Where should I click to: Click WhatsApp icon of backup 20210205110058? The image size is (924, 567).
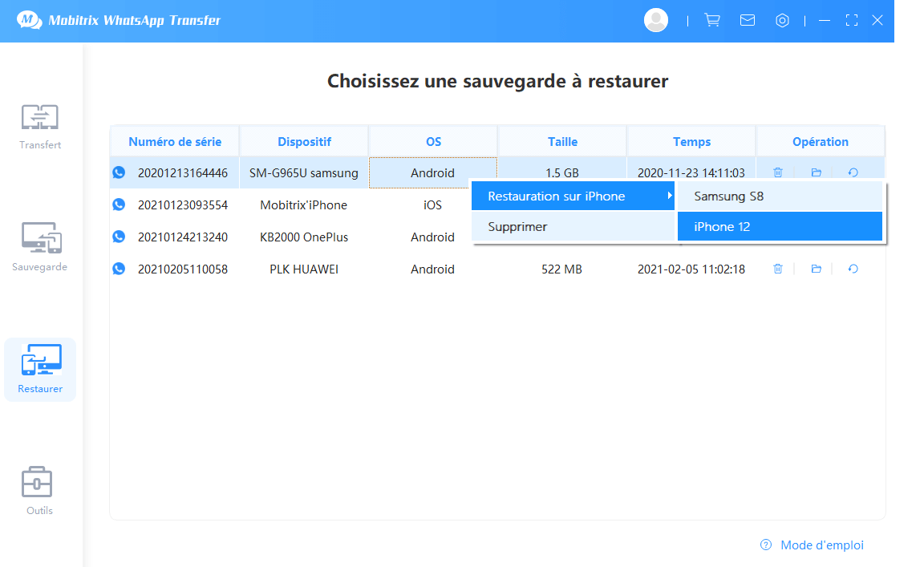[x=119, y=269]
